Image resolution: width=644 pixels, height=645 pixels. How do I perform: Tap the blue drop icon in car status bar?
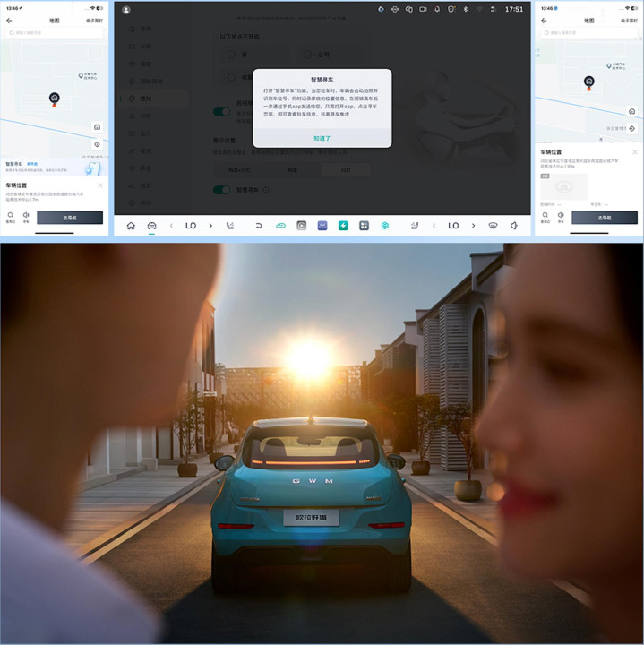tap(381, 9)
